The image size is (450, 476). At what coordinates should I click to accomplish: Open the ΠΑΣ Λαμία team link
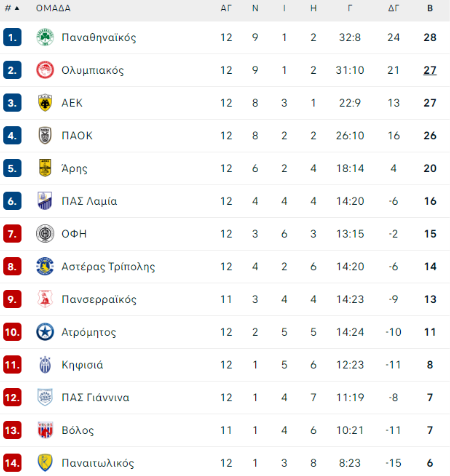tap(89, 201)
